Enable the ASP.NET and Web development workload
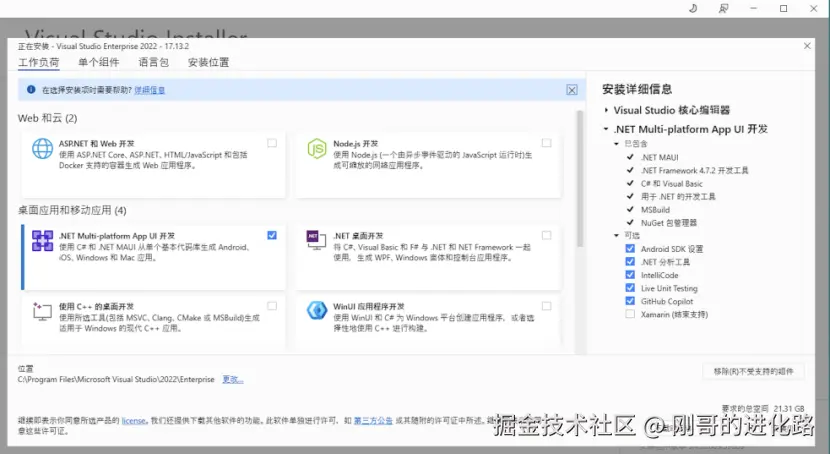 click(272, 143)
